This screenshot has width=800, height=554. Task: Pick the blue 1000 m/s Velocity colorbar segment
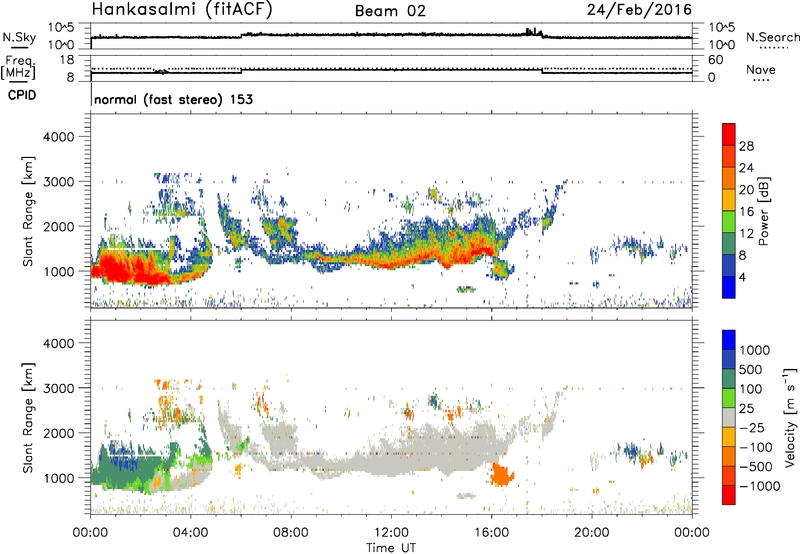(729, 340)
